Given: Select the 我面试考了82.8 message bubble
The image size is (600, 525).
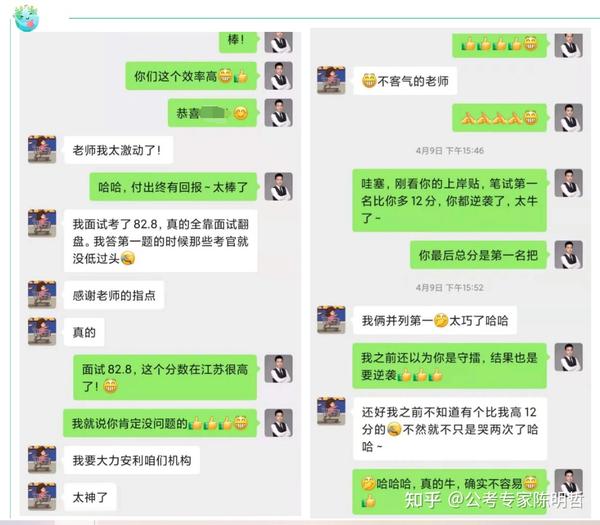Looking at the screenshot, I should (x=160, y=241).
